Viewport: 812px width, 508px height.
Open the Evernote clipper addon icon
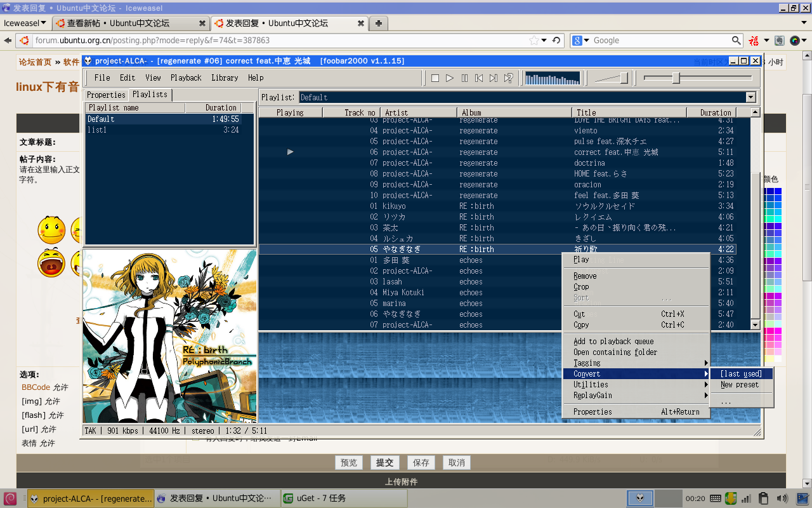pyautogui.click(x=780, y=40)
